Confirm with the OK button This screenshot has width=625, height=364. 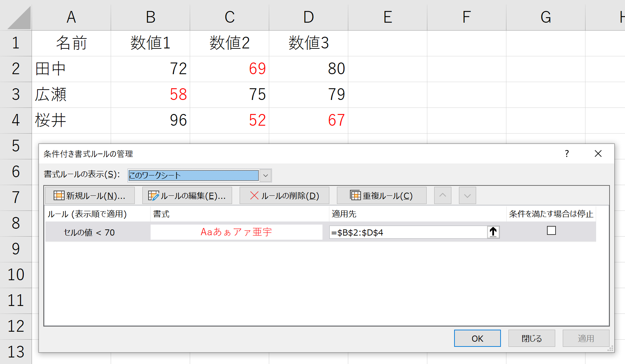(x=478, y=338)
